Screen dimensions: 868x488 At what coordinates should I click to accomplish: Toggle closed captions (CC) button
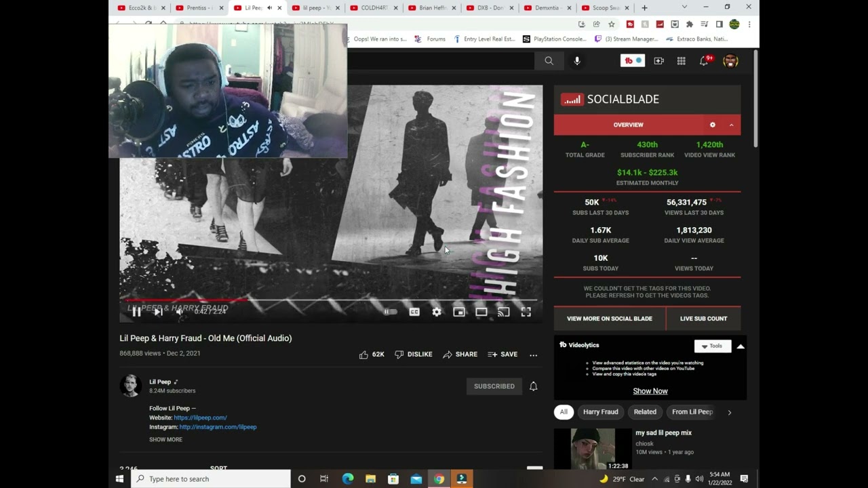(414, 312)
